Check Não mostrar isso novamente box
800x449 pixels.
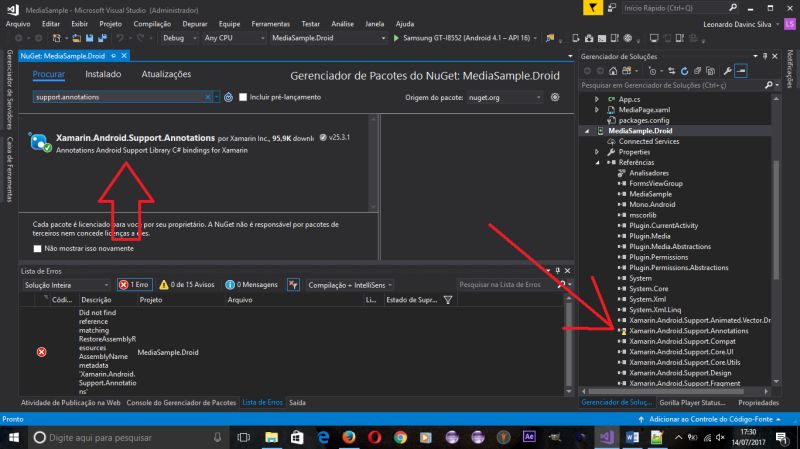[37, 248]
